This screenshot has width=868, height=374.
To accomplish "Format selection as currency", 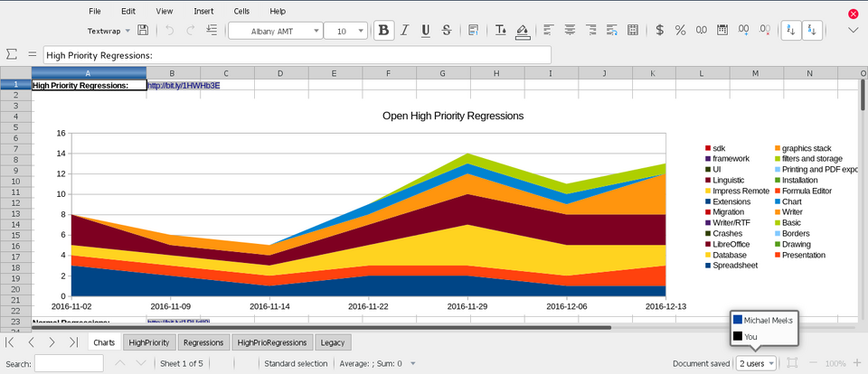I will click(660, 30).
